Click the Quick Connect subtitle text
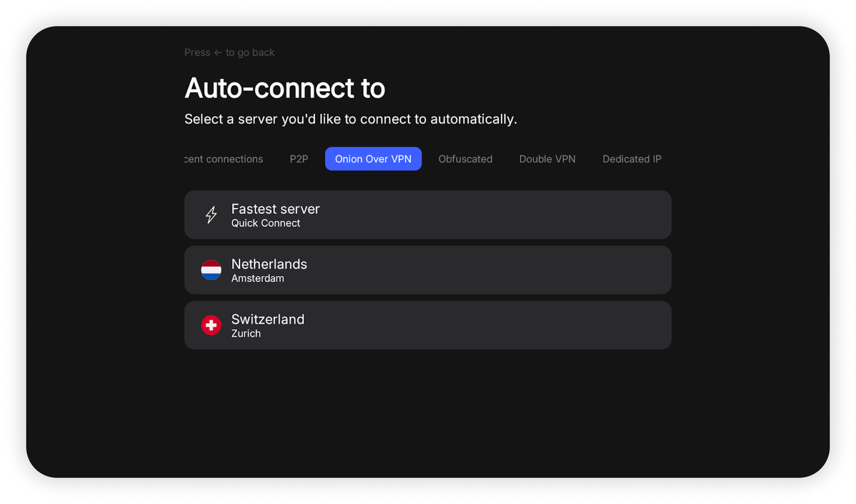The image size is (856, 504). point(265,223)
